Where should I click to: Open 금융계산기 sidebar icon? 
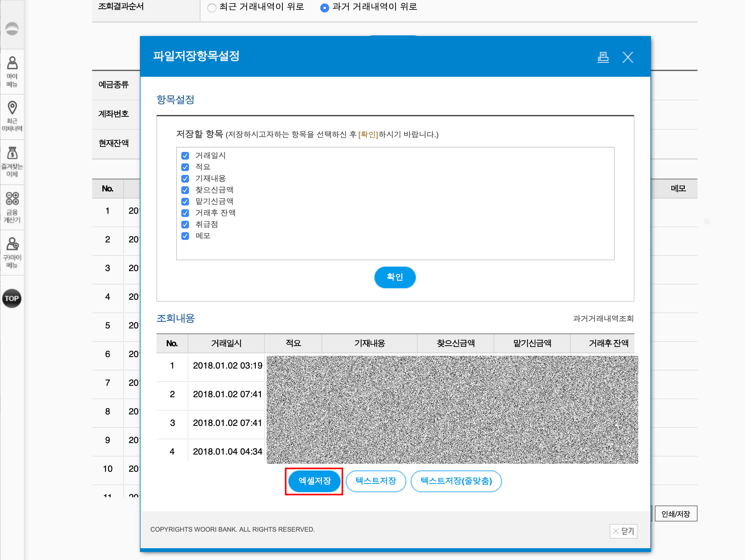click(12, 207)
